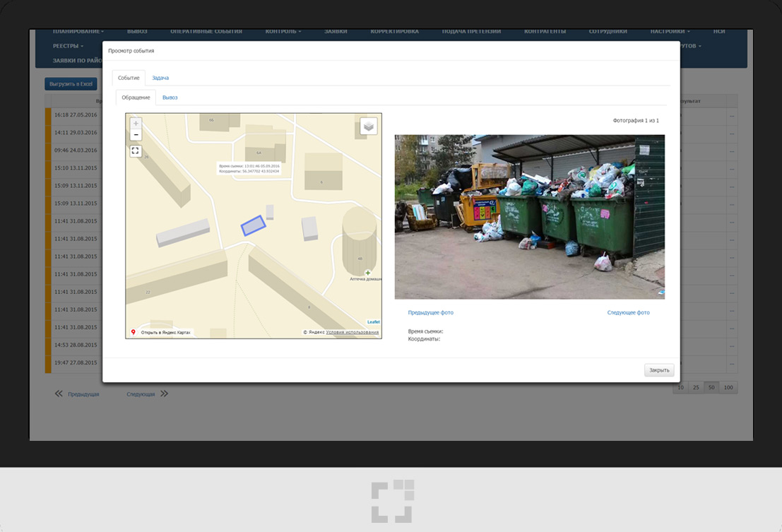The height and width of the screenshot is (532, 782).
Task: Set page size to 100
Action: point(729,387)
